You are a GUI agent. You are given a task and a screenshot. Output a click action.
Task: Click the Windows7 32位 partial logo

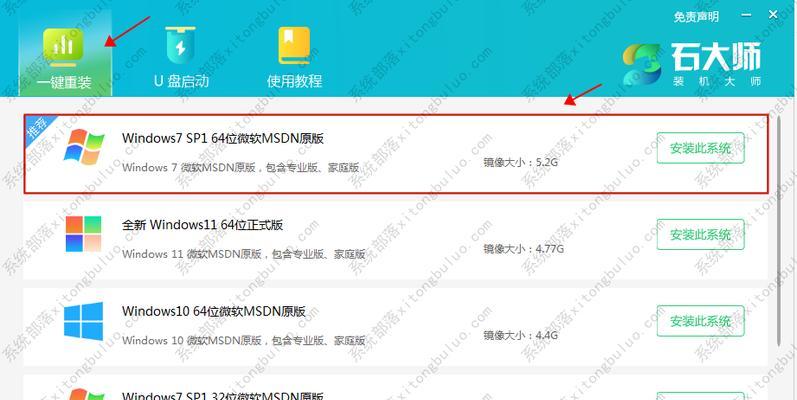point(84,394)
